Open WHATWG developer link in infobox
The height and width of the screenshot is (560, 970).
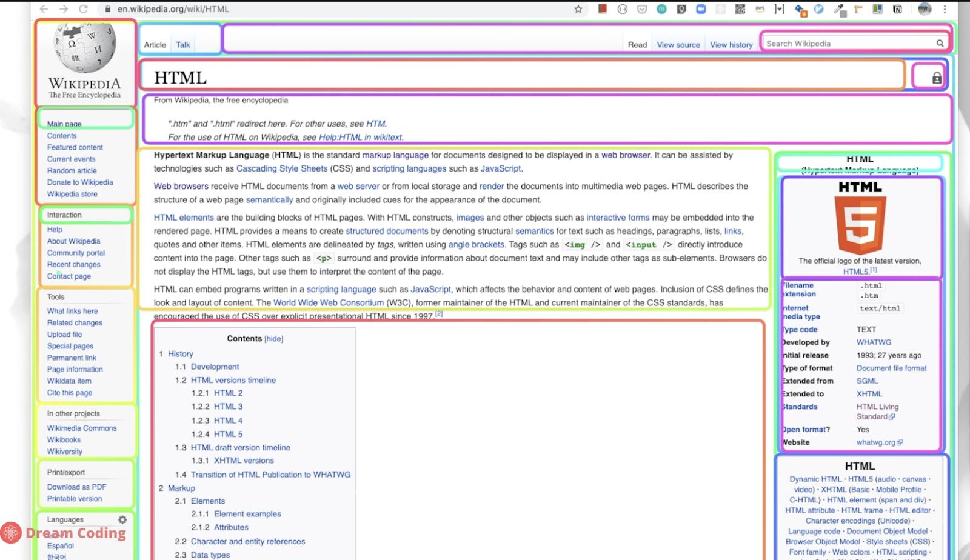[x=874, y=342]
